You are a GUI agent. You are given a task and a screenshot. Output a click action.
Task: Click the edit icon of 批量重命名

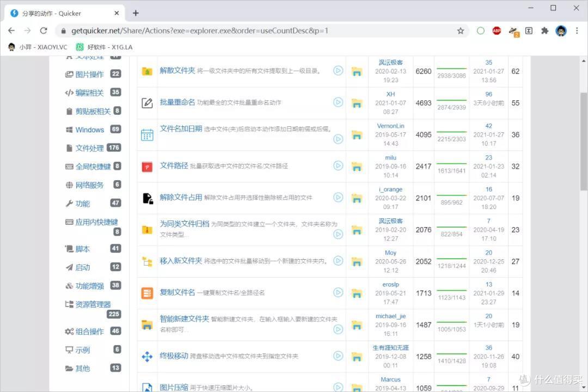147,103
